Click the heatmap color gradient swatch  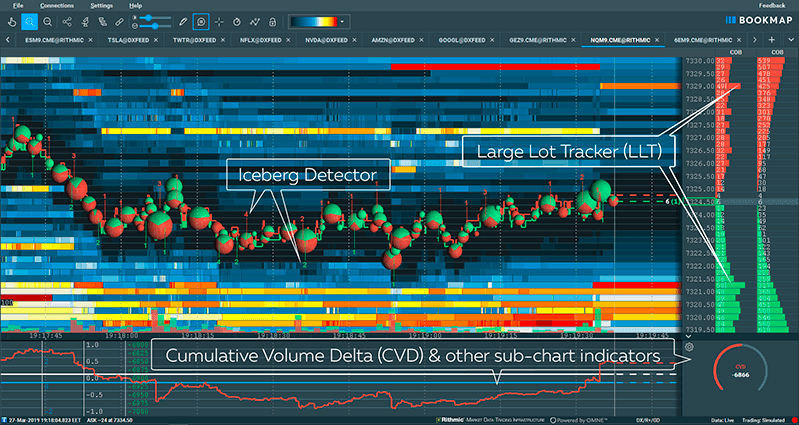click(x=313, y=22)
